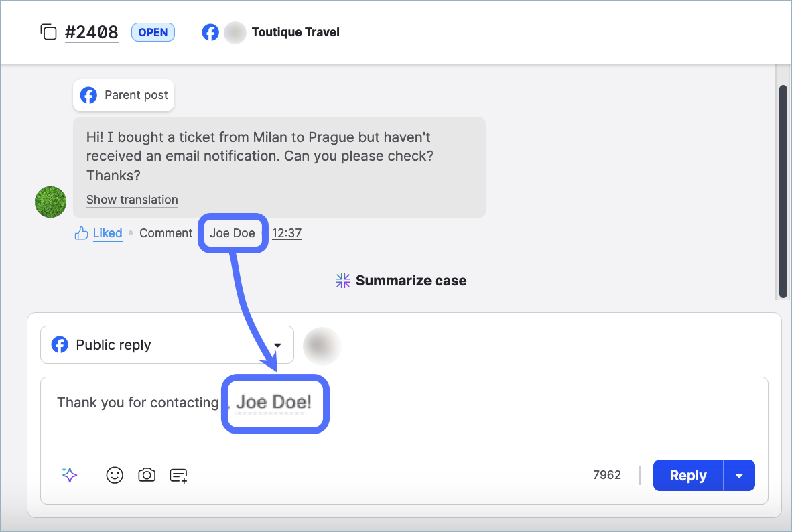Click the Show translation link

click(132, 200)
